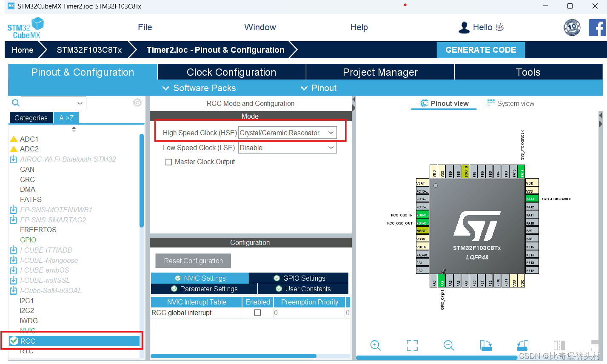Open the Window menu
This screenshot has height=364, width=607.
[x=260, y=27]
